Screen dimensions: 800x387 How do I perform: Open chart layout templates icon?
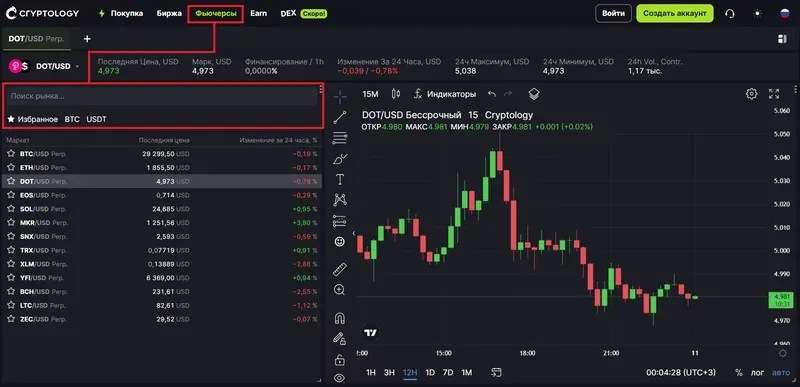click(x=534, y=94)
